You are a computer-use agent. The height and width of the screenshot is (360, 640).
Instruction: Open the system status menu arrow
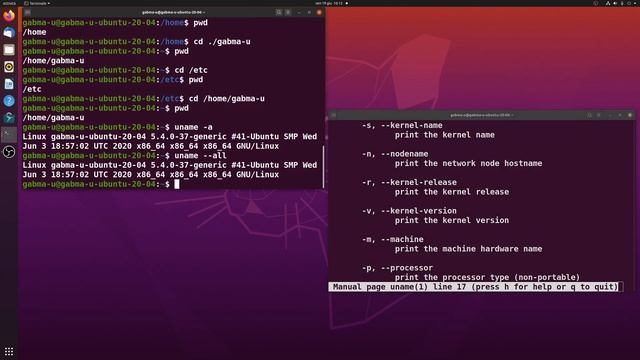[x=635, y=3]
